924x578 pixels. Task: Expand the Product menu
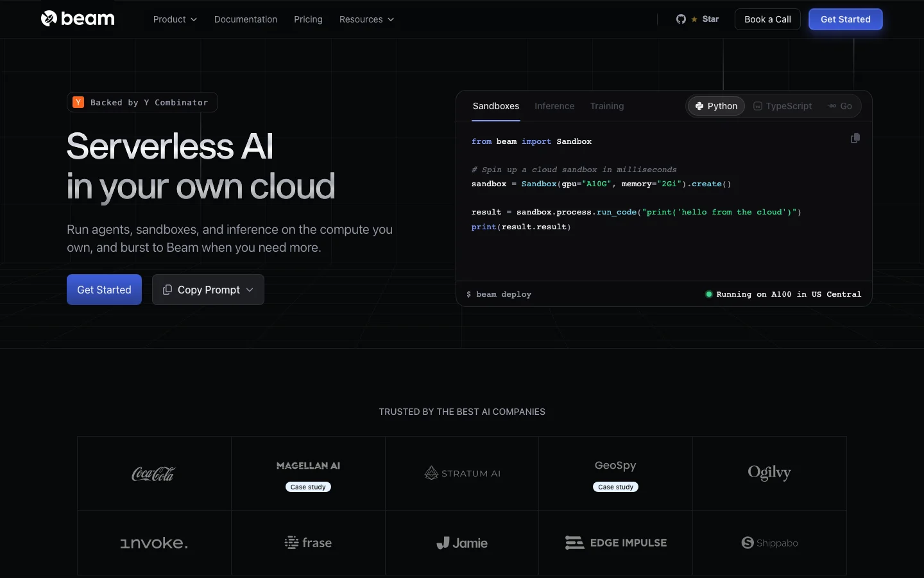click(175, 19)
